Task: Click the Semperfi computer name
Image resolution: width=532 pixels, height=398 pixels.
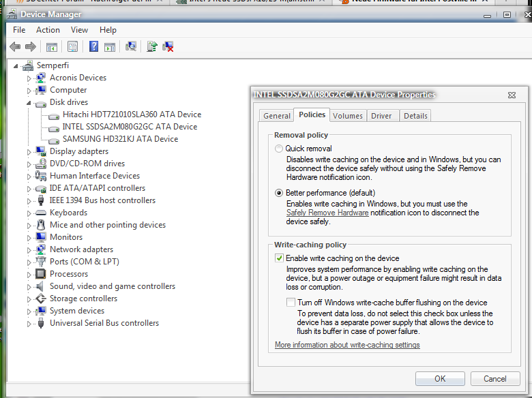Action: 53,65
